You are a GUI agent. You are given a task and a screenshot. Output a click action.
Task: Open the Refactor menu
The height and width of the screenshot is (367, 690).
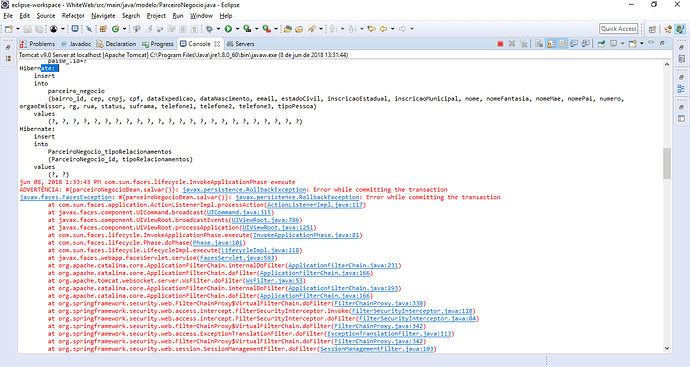[x=73, y=16]
